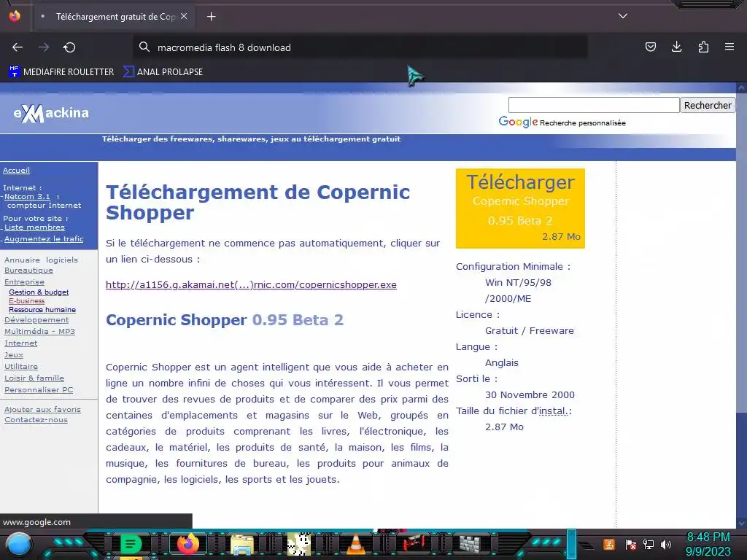Click the forward navigation arrow
Viewport: 747px width, 560px height.
point(44,47)
